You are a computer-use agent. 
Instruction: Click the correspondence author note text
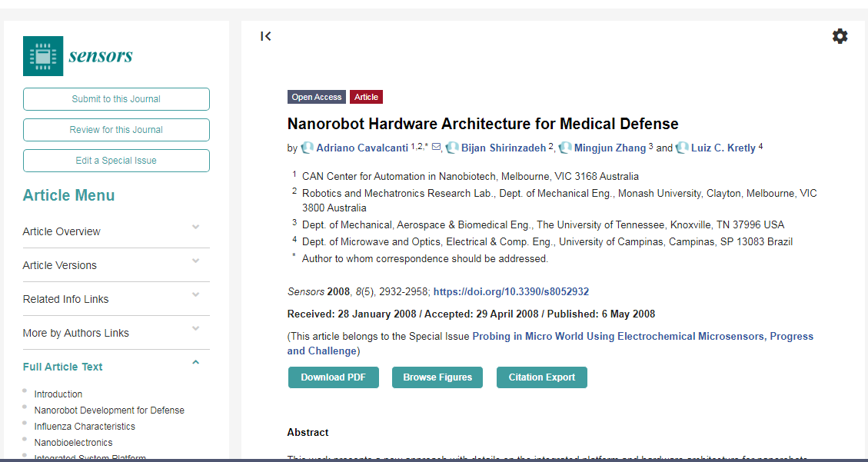pyautogui.click(x=424, y=258)
